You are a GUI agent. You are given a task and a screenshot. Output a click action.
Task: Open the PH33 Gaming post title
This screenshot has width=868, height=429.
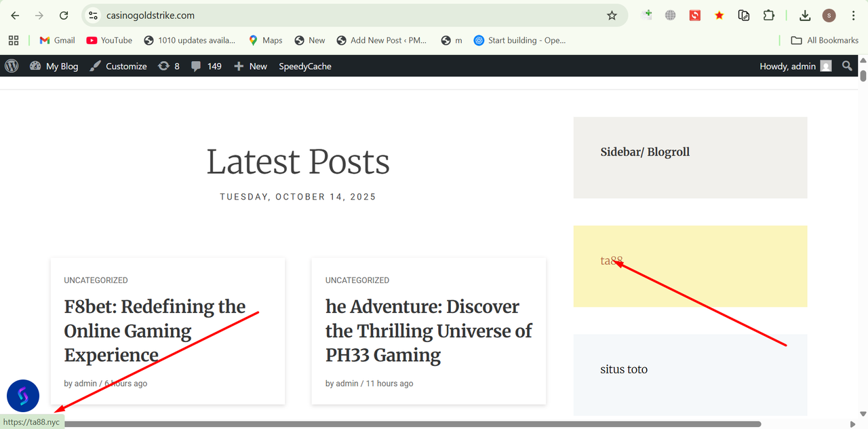click(x=429, y=331)
